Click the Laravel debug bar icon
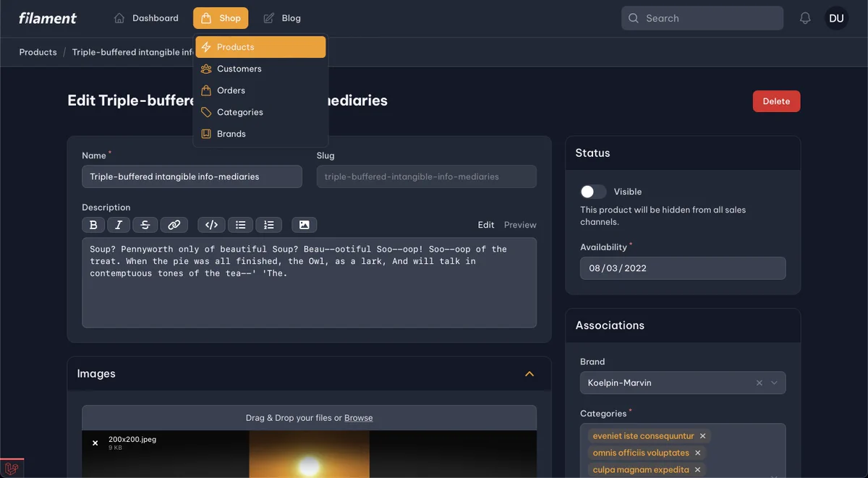 [12, 469]
